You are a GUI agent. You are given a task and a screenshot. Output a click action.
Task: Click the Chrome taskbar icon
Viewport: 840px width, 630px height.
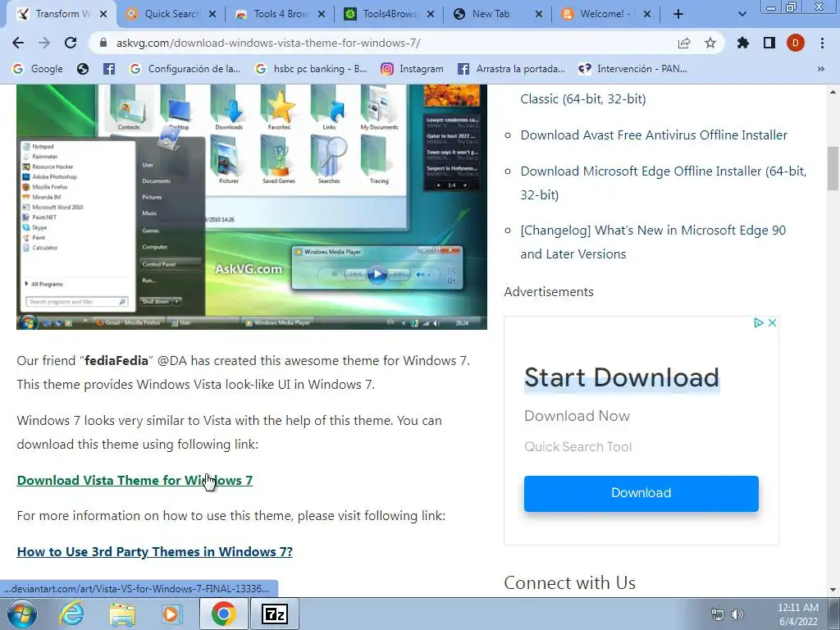tap(223, 614)
